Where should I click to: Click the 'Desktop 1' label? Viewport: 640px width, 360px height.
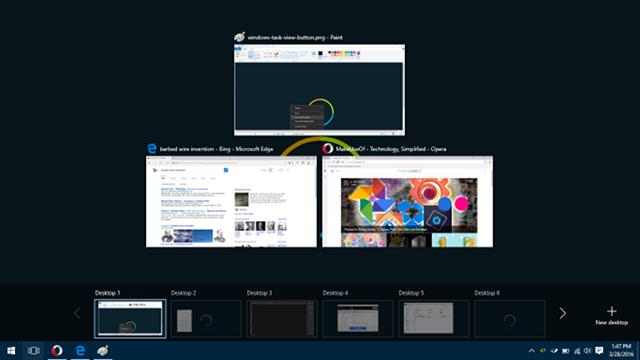tap(107, 293)
